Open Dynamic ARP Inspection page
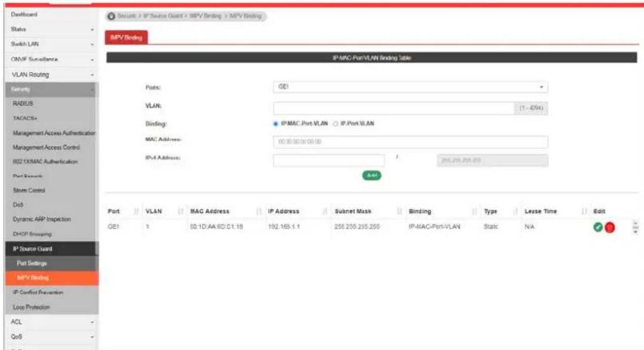This screenshot has height=350, width=644. point(42,219)
